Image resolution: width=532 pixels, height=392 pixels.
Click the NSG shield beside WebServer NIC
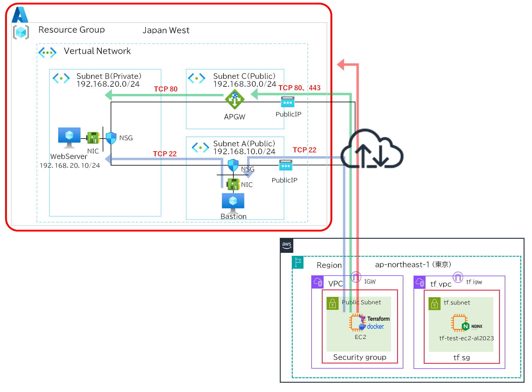(x=111, y=138)
